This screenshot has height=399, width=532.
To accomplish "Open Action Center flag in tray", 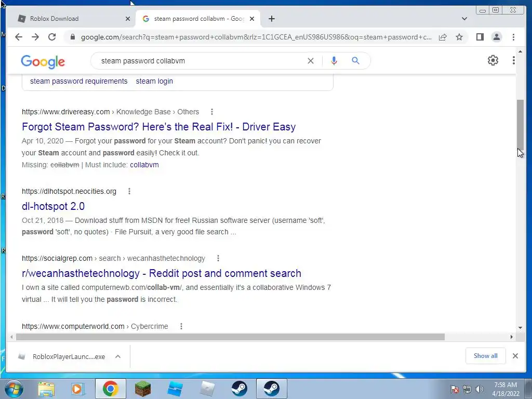I will pos(455,389).
